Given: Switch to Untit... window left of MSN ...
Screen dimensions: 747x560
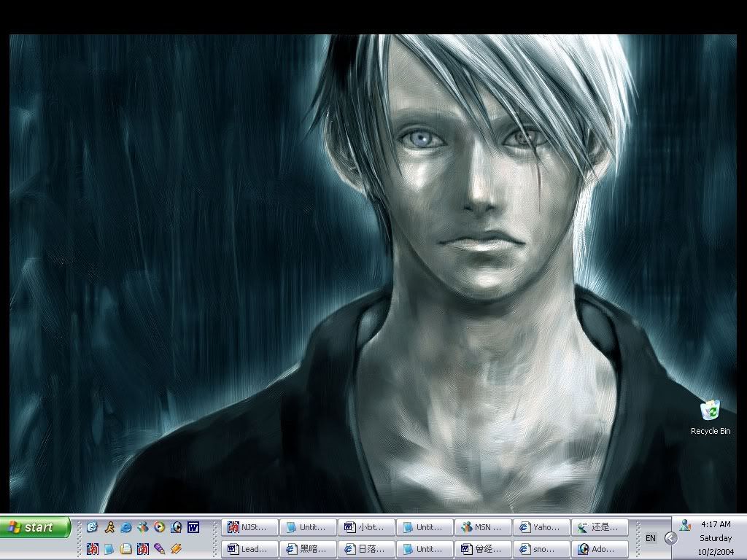Looking at the screenshot, I should pyautogui.click(x=425, y=527).
